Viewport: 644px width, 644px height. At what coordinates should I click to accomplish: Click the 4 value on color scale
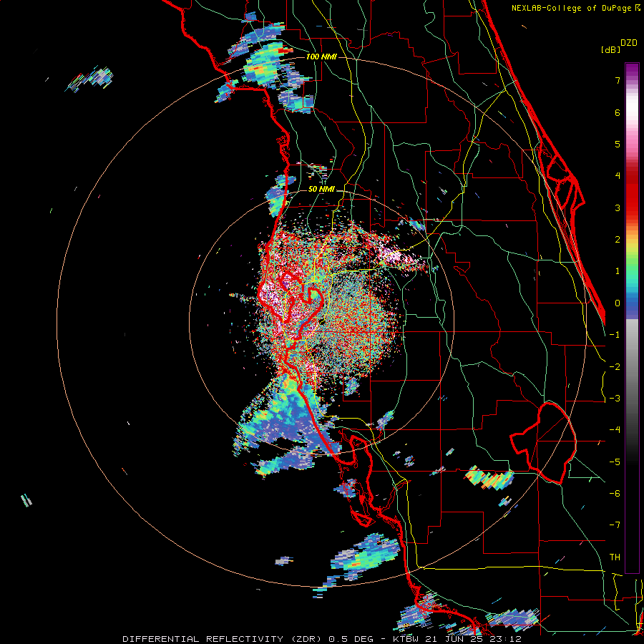618,176
